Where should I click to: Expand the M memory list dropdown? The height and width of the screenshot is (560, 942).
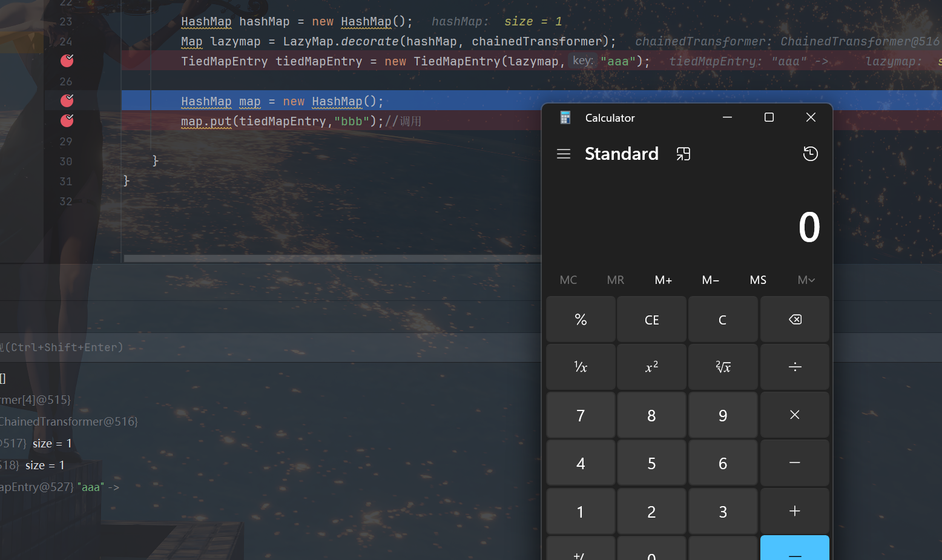click(806, 280)
